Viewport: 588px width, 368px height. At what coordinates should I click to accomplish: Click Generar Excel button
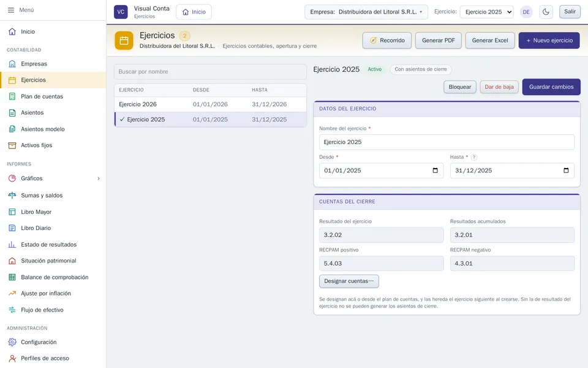pyautogui.click(x=490, y=40)
